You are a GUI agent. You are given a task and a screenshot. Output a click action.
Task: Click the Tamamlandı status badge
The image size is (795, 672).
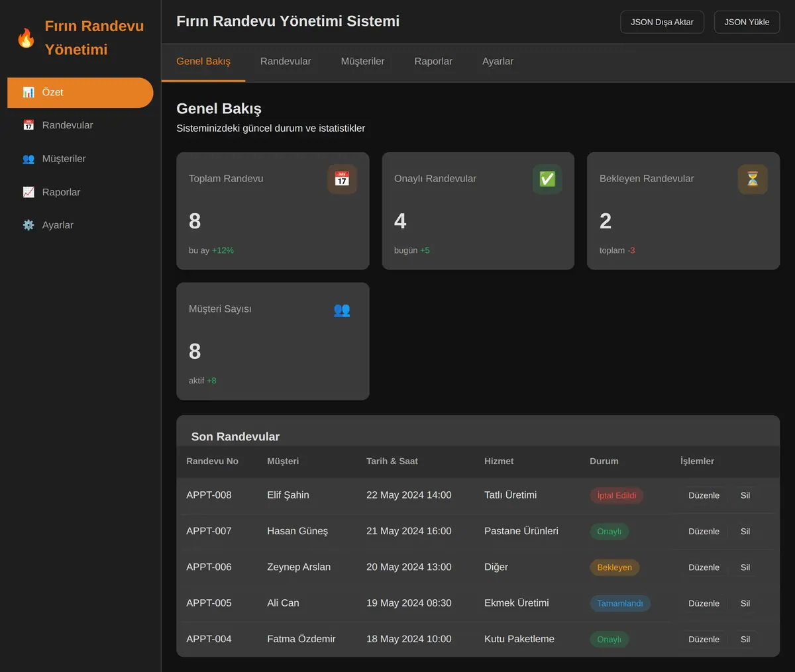[620, 603]
